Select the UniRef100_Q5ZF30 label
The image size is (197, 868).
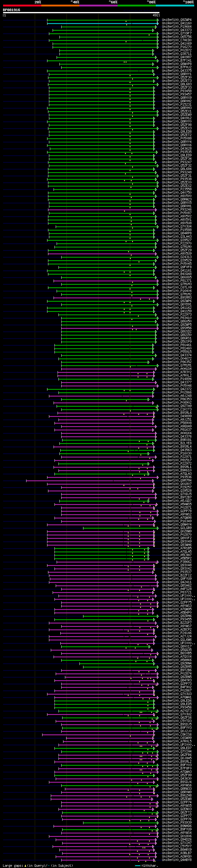(x=177, y=78)
